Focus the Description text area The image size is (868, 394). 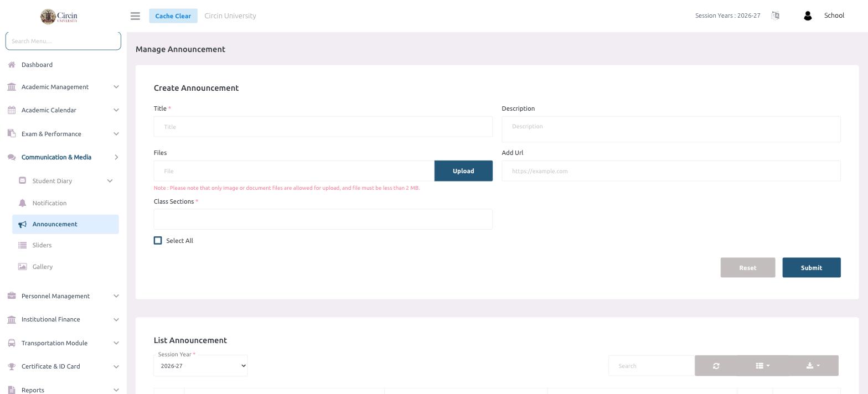(671, 129)
